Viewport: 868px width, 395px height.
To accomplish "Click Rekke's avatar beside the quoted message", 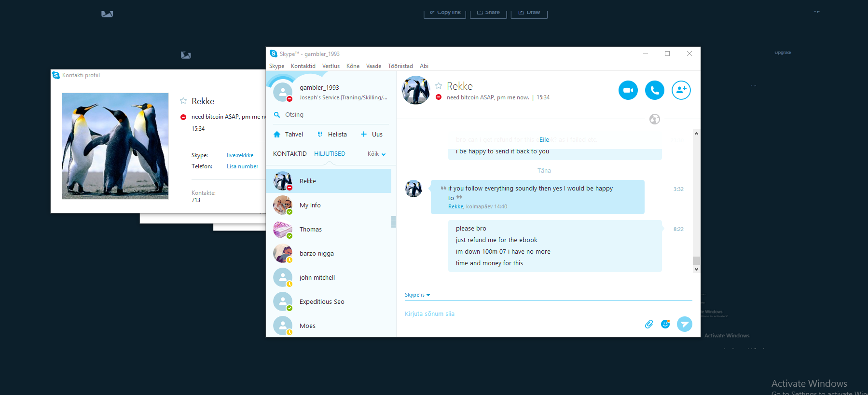I will pos(413,189).
